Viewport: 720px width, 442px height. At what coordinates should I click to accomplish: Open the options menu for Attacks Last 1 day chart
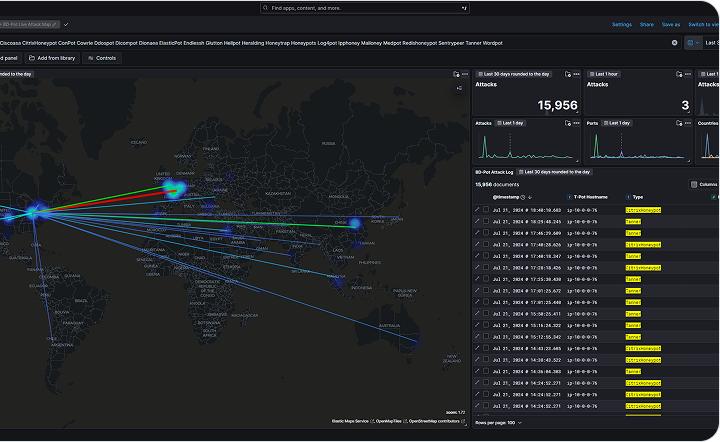(x=576, y=123)
